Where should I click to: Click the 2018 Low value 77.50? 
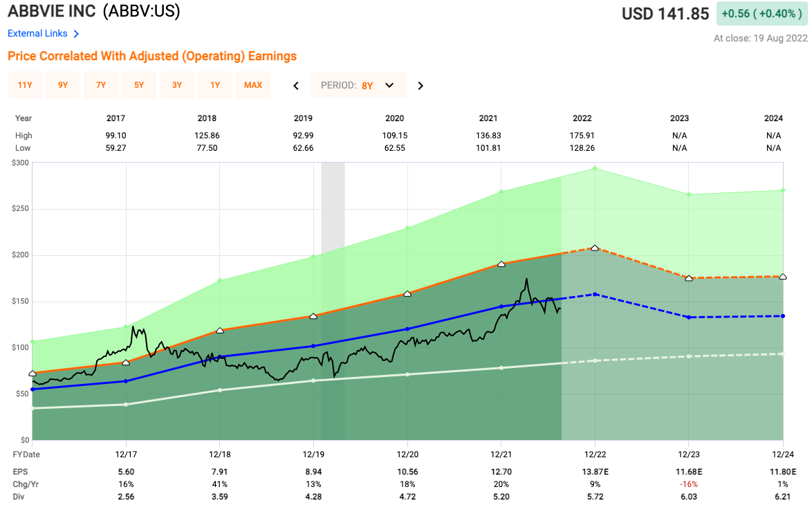point(207,147)
